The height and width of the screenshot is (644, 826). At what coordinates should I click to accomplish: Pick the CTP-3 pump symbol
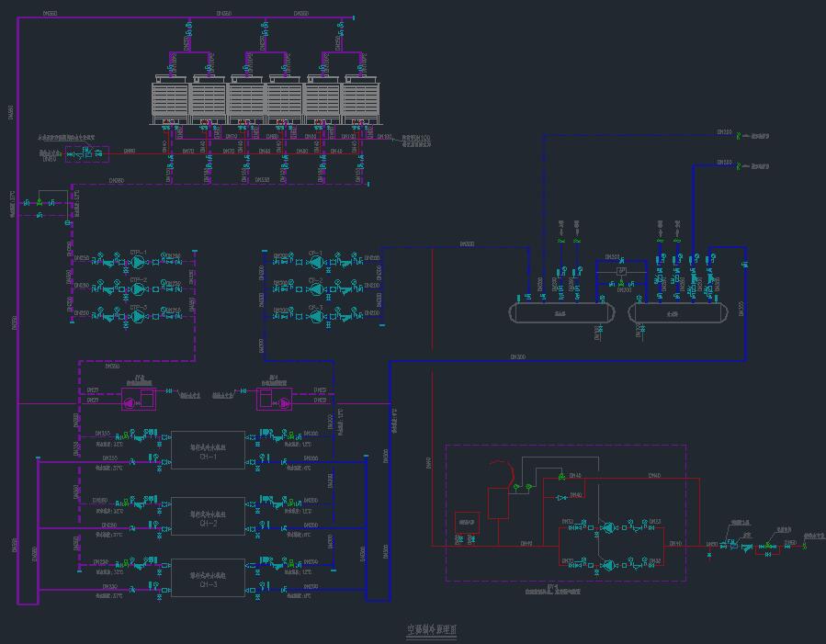[x=138, y=315]
